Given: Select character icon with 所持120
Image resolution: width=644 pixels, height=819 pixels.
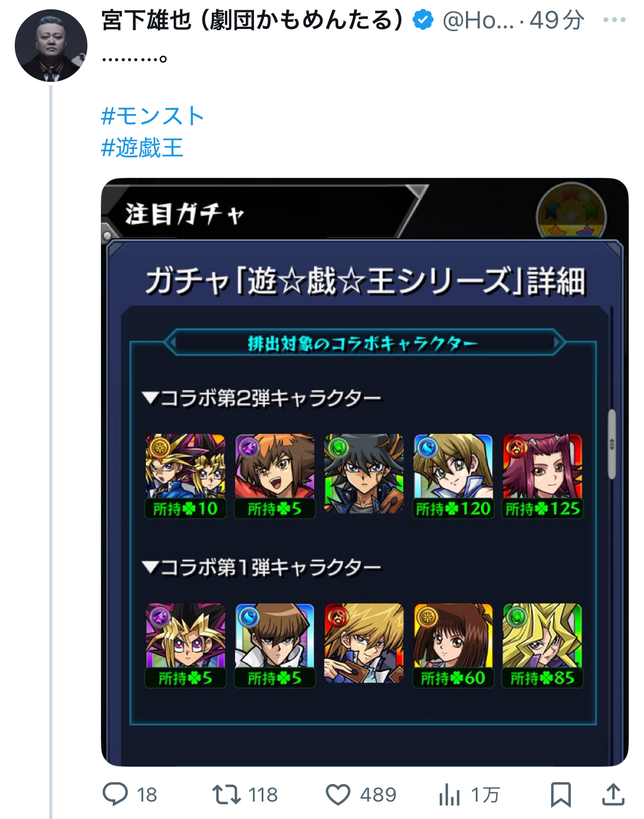Looking at the screenshot, I should coord(453,476).
